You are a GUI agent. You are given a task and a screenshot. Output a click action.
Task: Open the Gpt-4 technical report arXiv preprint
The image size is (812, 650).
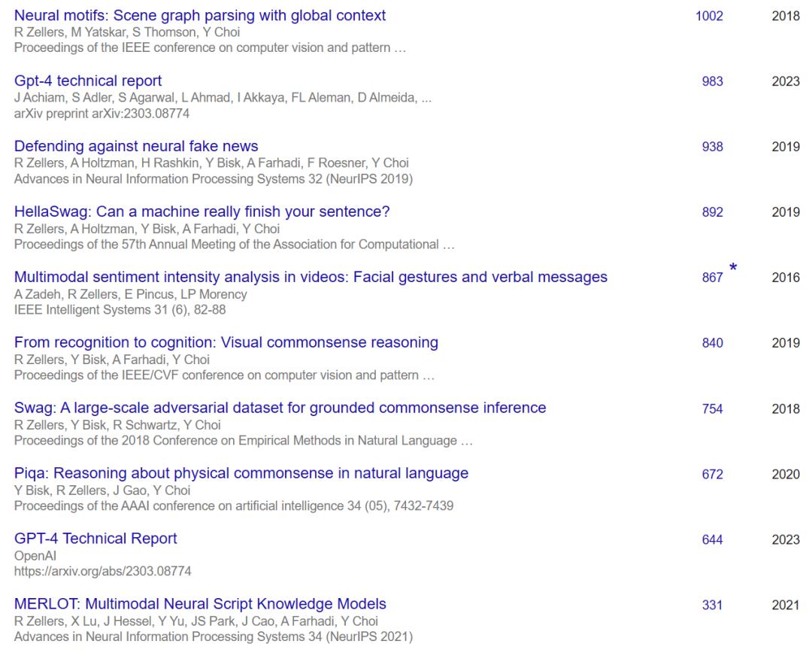88,80
